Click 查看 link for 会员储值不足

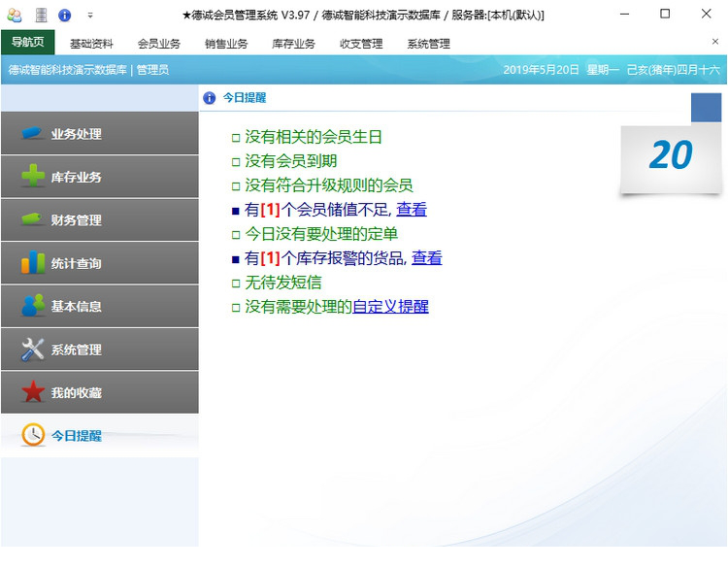[412, 210]
